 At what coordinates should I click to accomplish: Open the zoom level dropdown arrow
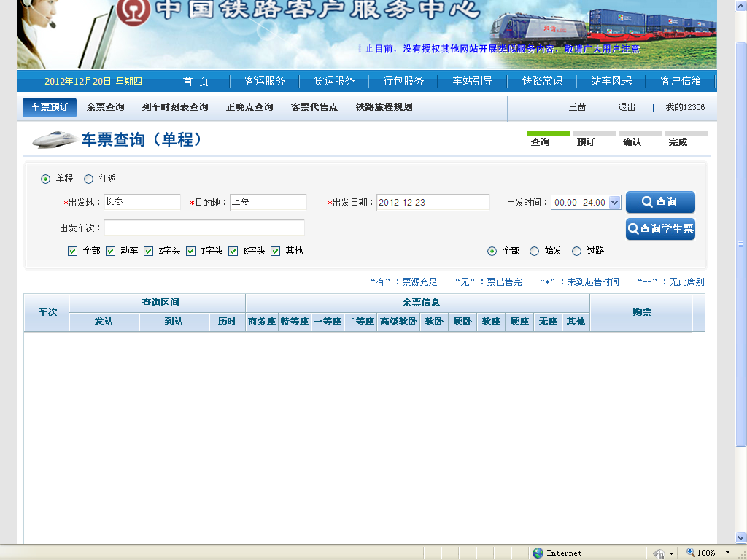(727, 553)
